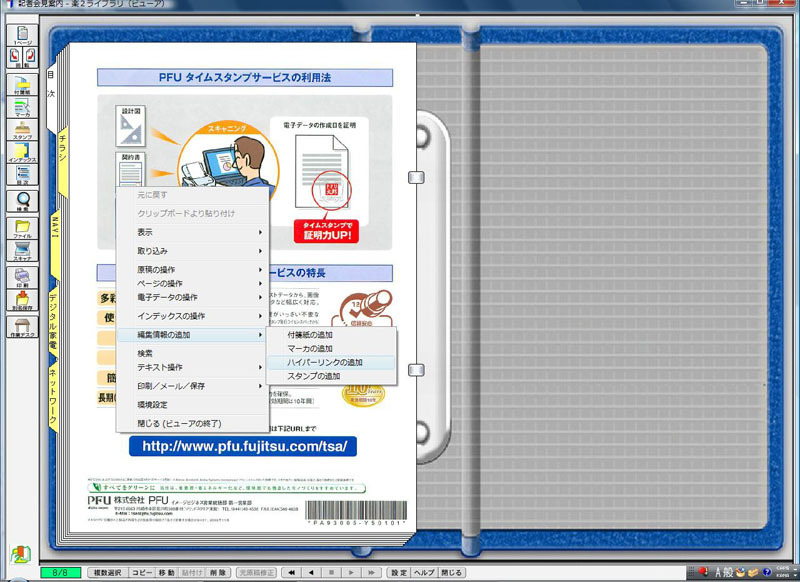The width and height of the screenshot is (800, 582).
Task: Open the pfu.fujitsu.com/tsa URL link
Action: pyautogui.click(x=243, y=446)
